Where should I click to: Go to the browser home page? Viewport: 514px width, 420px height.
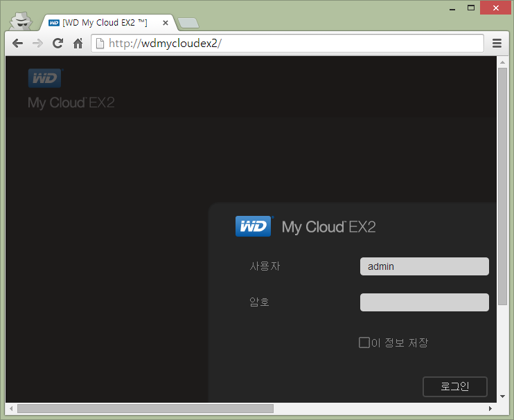[x=78, y=43]
